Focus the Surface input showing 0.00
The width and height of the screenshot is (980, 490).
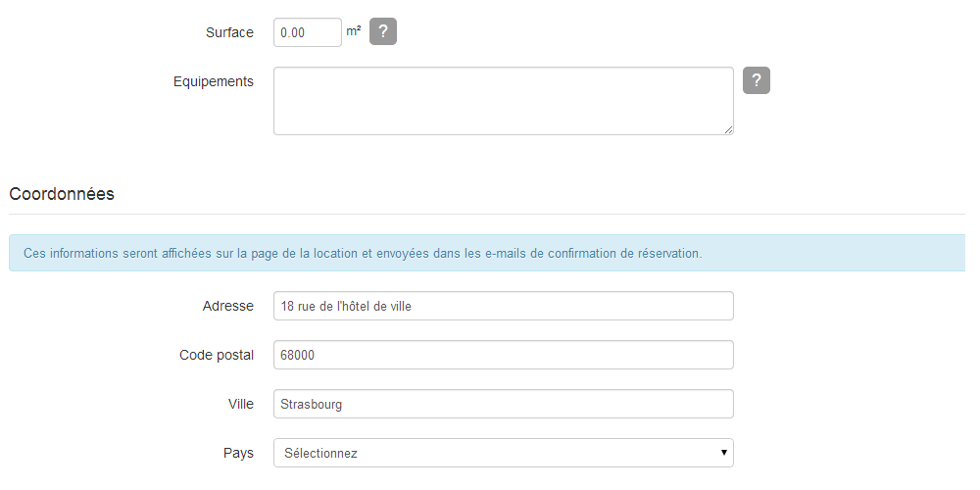pyautogui.click(x=308, y=32)
